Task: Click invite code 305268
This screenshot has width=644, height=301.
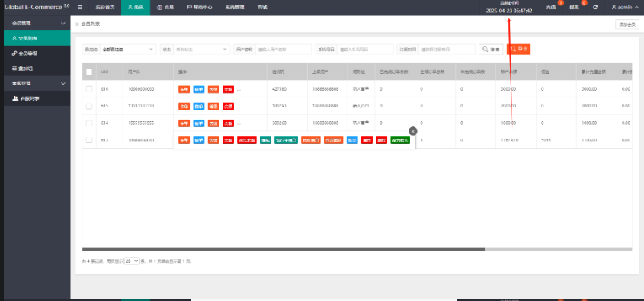Action: [x=279, y=123]
